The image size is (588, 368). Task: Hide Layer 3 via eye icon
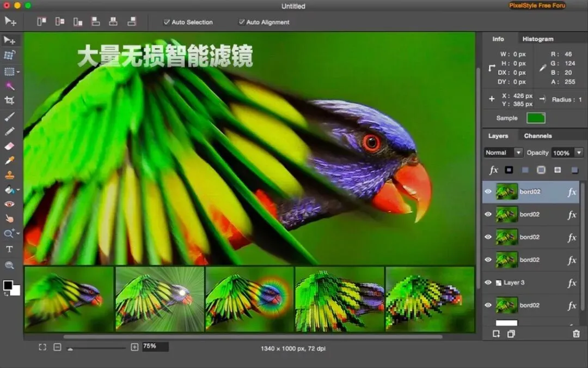[488, 282]
